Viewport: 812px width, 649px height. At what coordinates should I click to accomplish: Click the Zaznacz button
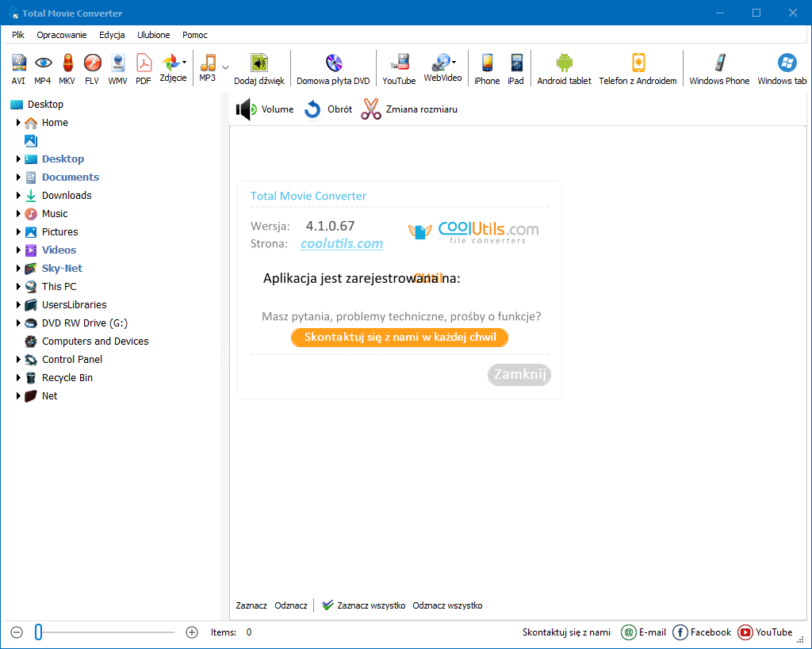tap(251, 605)
